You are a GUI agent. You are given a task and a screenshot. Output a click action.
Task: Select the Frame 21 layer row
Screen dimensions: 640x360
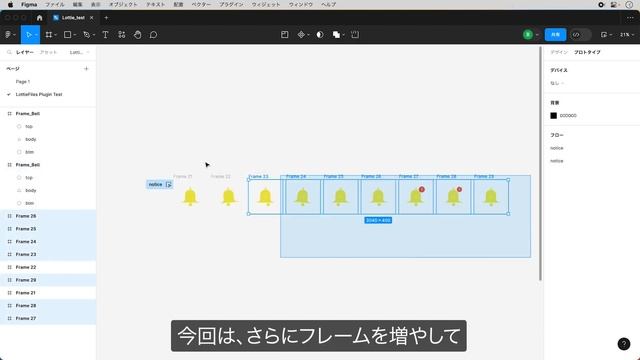pyautogui.click(x=48, y=293)
